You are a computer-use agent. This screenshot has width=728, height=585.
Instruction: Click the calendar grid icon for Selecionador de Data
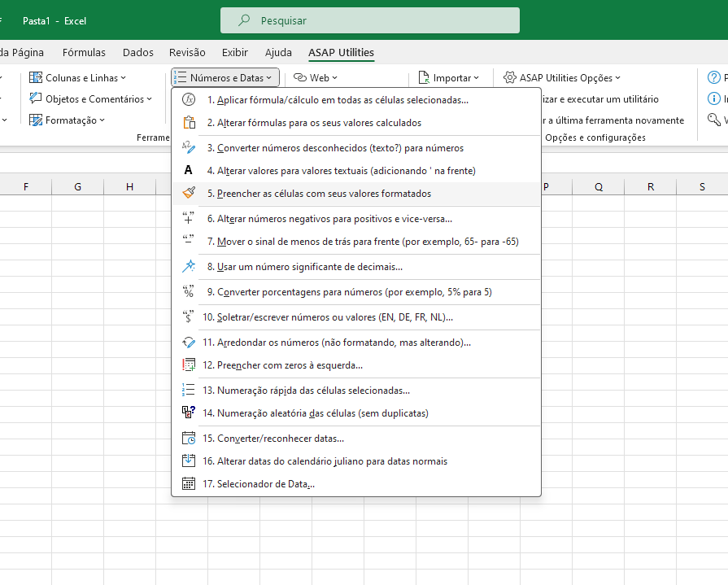click(189, 484)
